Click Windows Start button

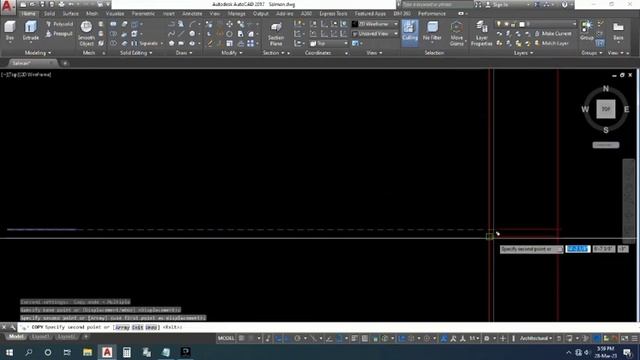(9, 352)
